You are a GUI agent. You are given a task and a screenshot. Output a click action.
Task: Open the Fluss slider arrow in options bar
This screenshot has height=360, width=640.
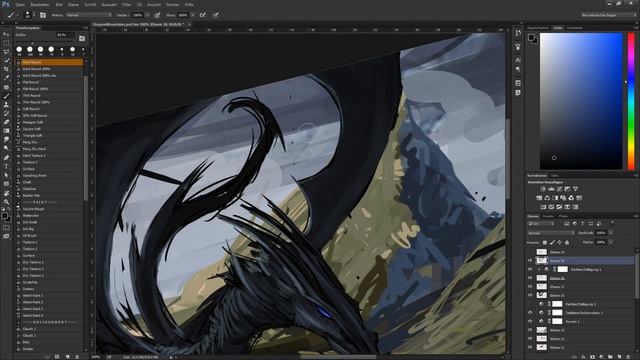[x=193, y=15]
